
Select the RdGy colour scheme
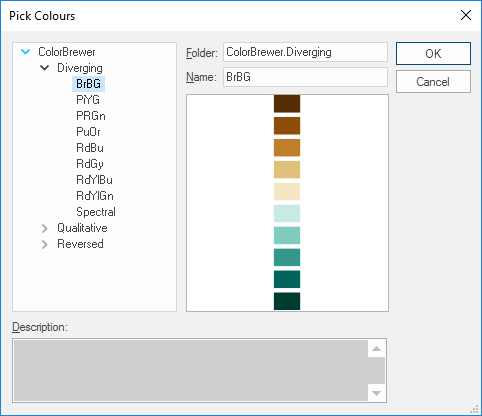pyautogui.click(x=90, y=164)
